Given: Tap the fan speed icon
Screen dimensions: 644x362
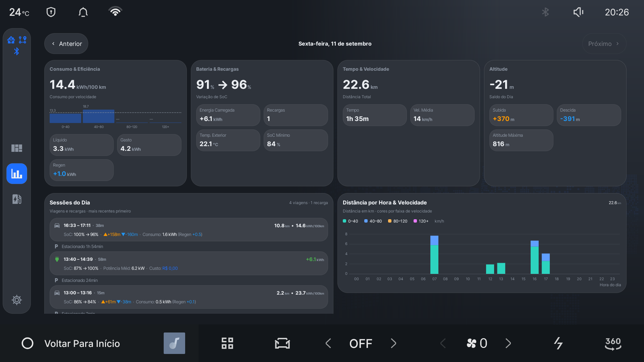Looking at the screenshot, I should pos(472,343).
